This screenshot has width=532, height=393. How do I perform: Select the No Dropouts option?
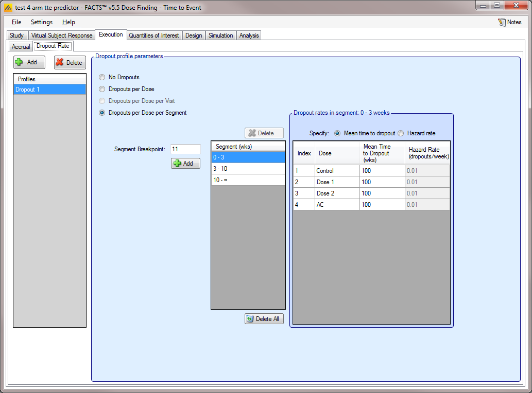102,77
